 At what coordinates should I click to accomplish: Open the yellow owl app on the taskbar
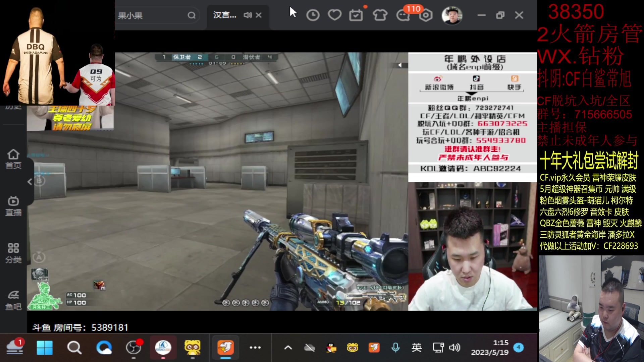coord(193,348)
